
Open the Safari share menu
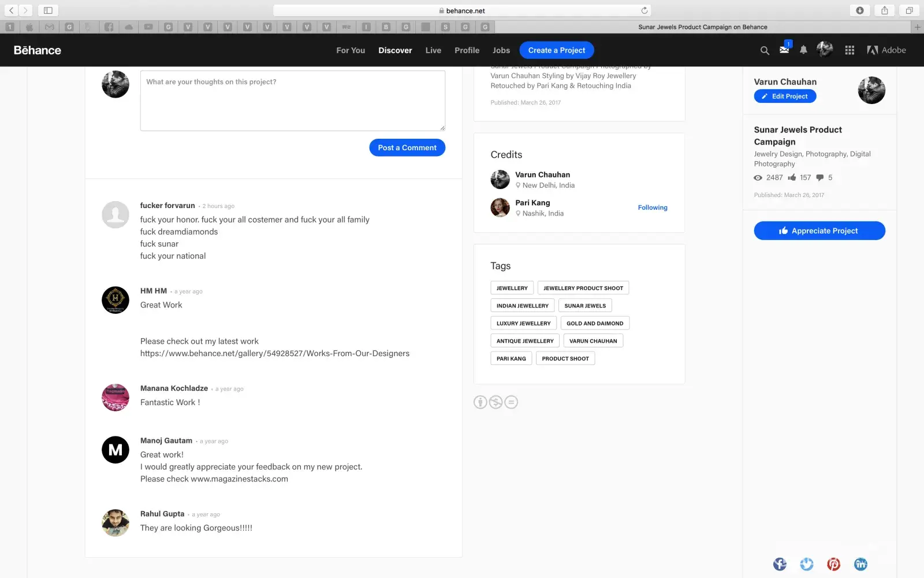[884, 10]
